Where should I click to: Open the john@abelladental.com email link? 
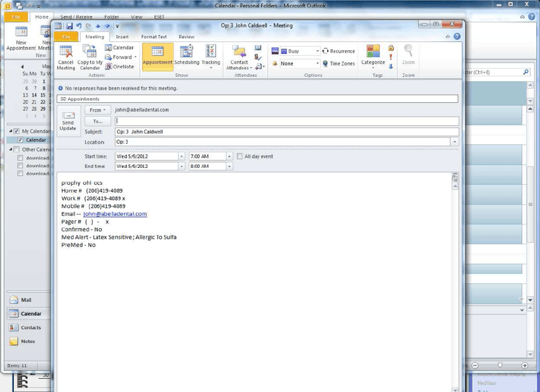pos(115,214)
